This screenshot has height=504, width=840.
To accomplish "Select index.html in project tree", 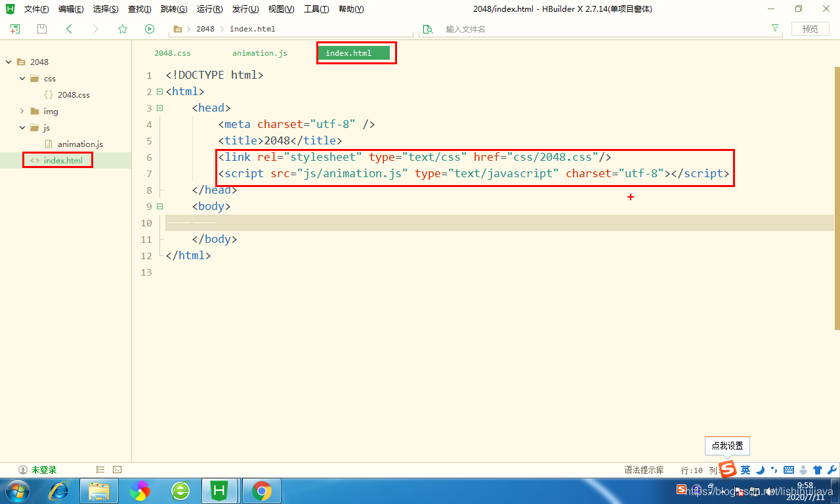I will (63, 161).
